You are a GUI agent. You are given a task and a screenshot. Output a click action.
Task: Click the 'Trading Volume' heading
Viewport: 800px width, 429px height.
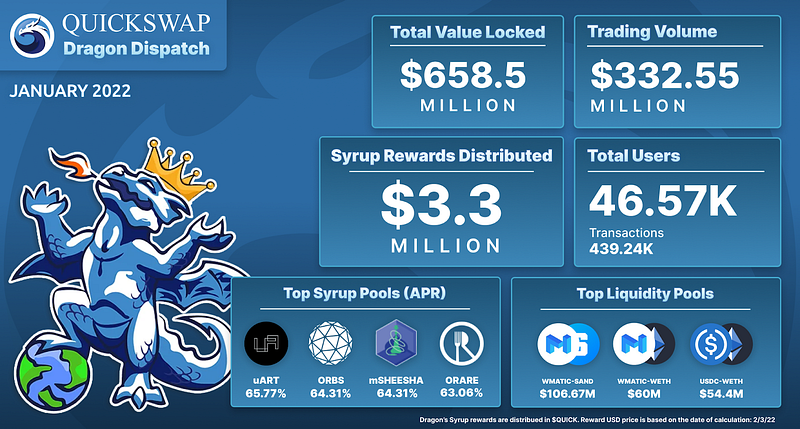[x=652, y=32]
